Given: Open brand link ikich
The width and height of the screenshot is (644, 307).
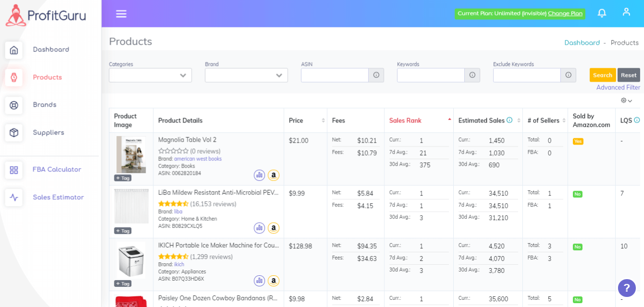Looking at the screenshot, I should [179, 264].
